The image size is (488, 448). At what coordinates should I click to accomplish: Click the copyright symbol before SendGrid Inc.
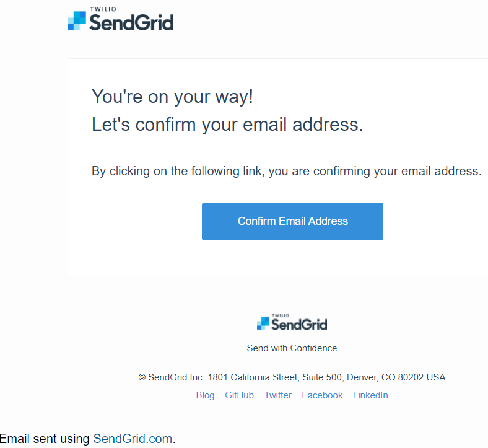(142, 377)
